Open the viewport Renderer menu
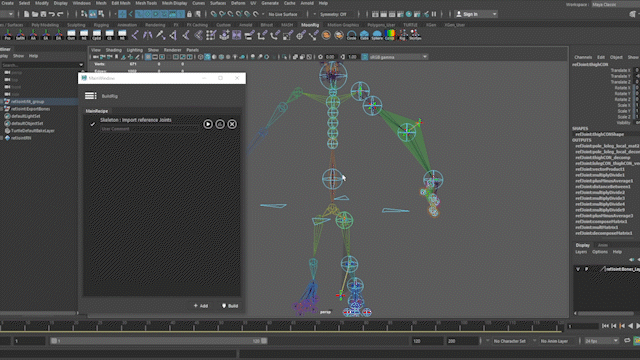This screenshot has width=640, height=360. (x=172, y=50)
